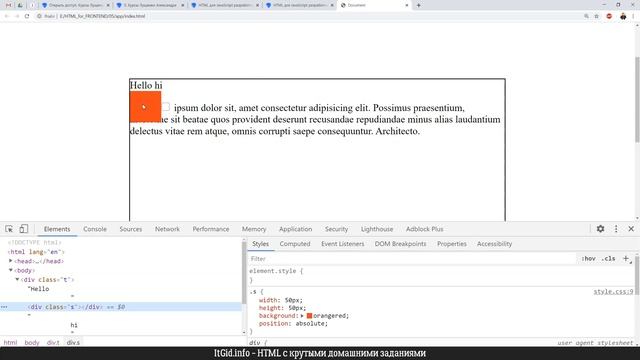This screenshot has height=360, width=640.
Task: Bookmark this page with the star icon
Action: [597, 16]
